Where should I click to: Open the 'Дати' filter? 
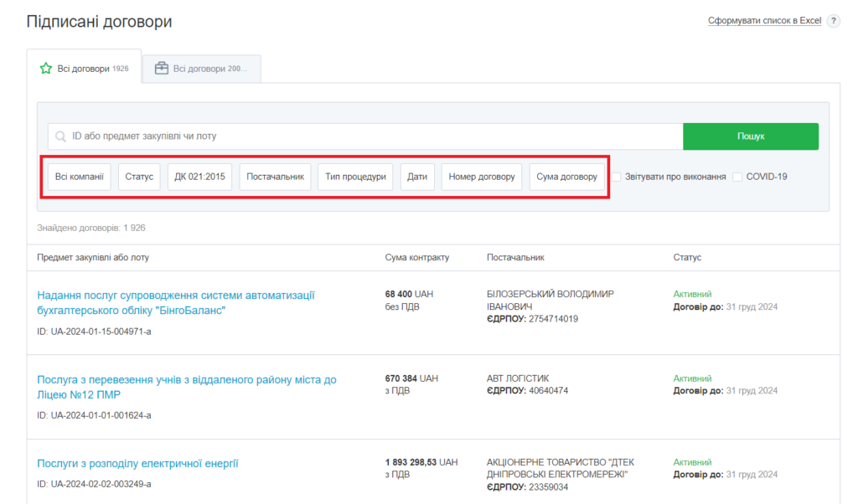click(417, 177)
